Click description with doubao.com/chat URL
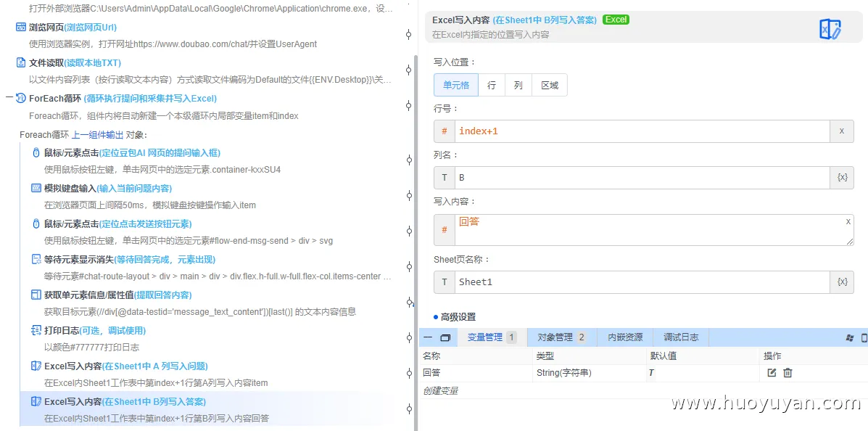868x431 pixels. tap(173, 44)
